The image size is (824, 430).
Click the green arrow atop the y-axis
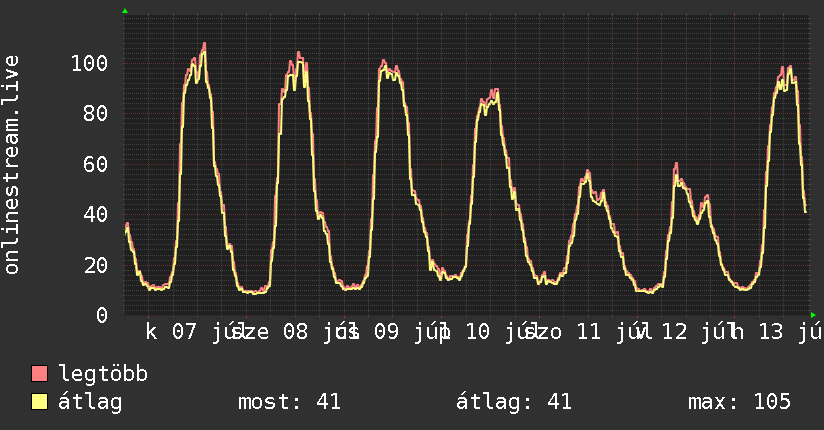[x=125, y=11]
